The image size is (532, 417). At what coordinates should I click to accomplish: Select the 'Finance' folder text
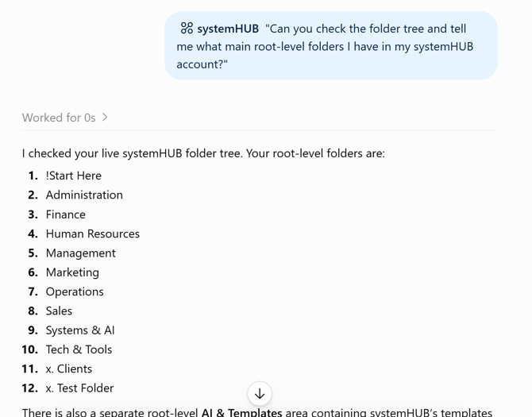point(65,214)
